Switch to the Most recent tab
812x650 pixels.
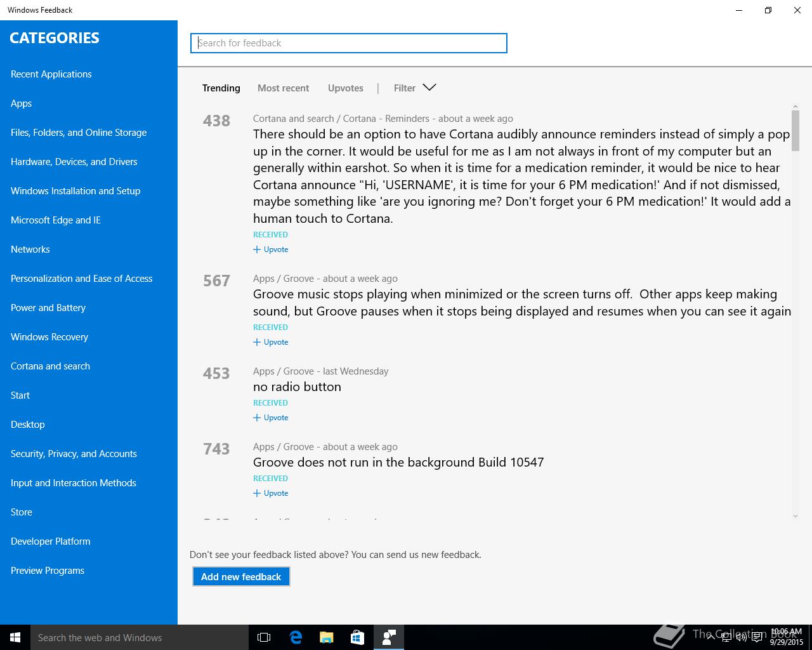284,88
